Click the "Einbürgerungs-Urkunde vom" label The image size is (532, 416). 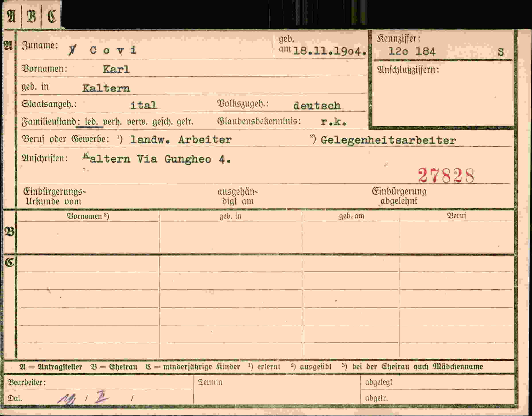point(54,196)
